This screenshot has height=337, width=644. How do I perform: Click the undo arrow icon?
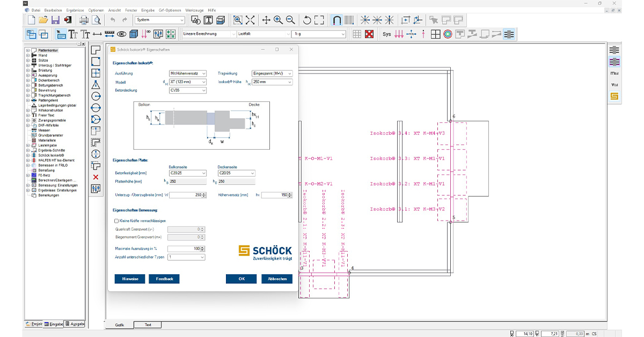pos(113,20)
